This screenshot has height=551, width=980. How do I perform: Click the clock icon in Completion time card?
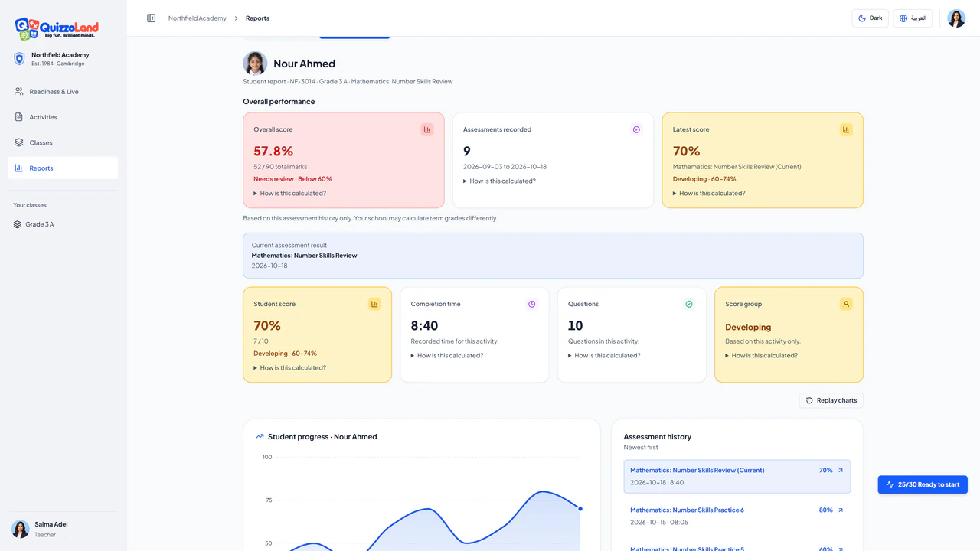click(531, 304)
